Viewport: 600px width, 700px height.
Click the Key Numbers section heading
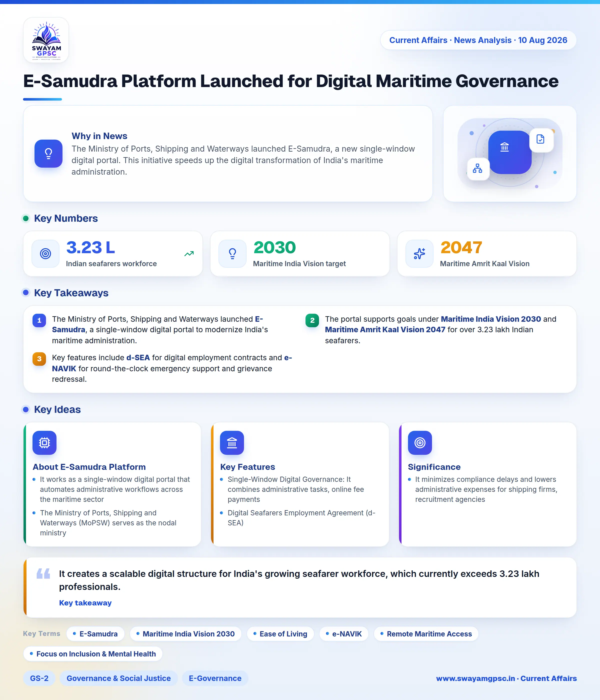(x=66, y=218)
